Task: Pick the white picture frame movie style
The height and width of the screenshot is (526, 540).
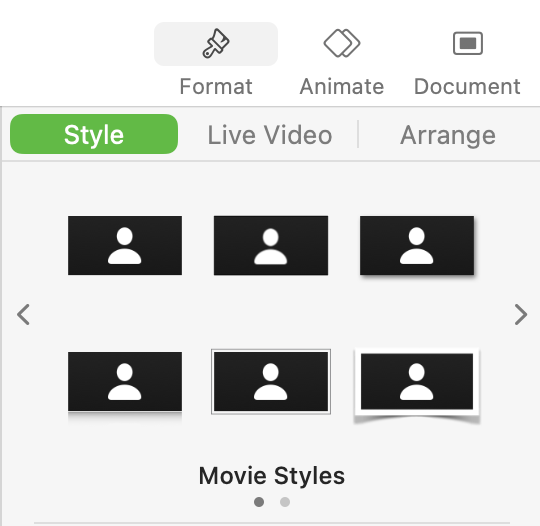Action: coord(417,385)
